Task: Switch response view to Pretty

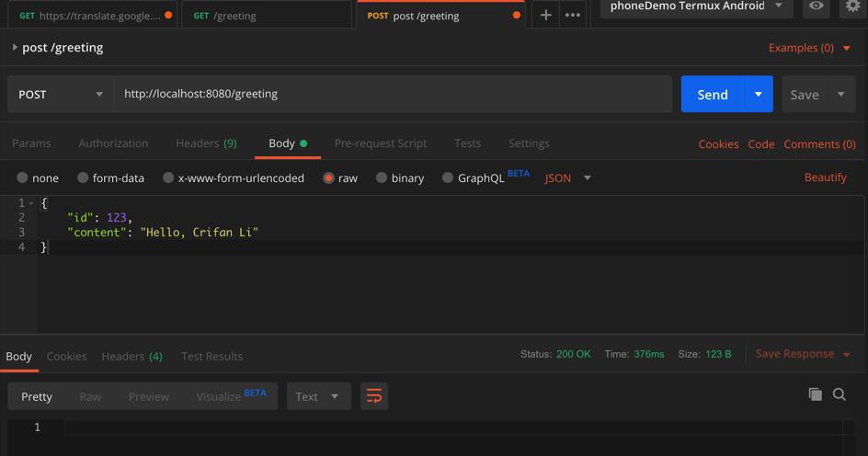Action: tap(37, 396)
